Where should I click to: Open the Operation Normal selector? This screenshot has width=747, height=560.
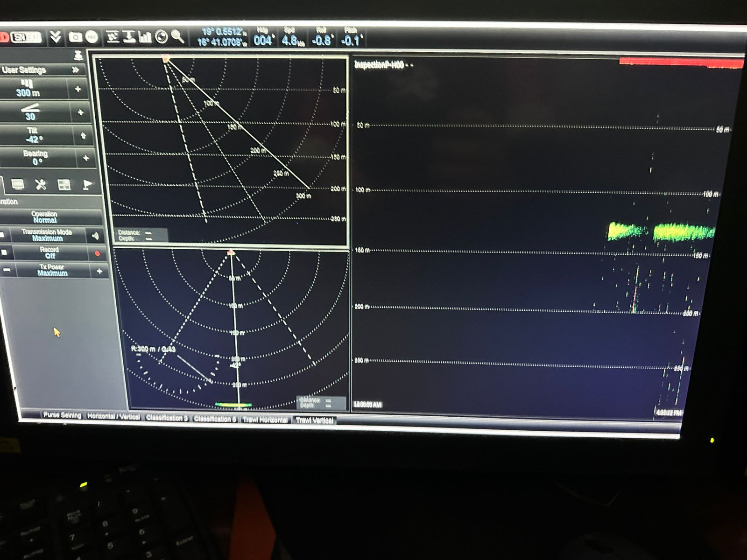coord(45,217)
